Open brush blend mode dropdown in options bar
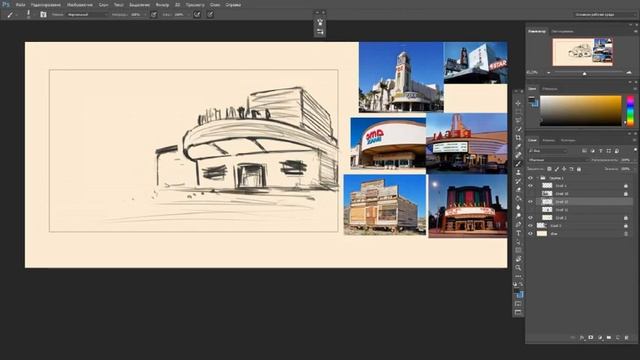640x360 pixels. pos(87,14)
